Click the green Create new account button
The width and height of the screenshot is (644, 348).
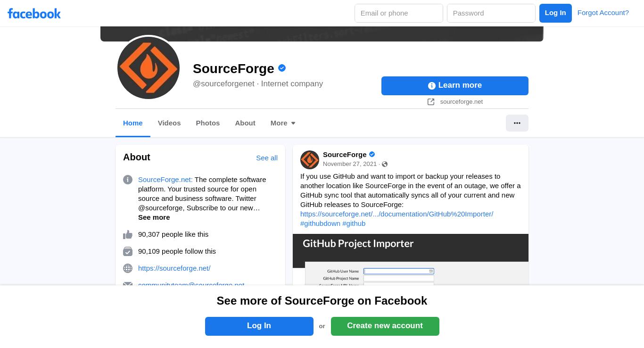[x=385, y=326]
